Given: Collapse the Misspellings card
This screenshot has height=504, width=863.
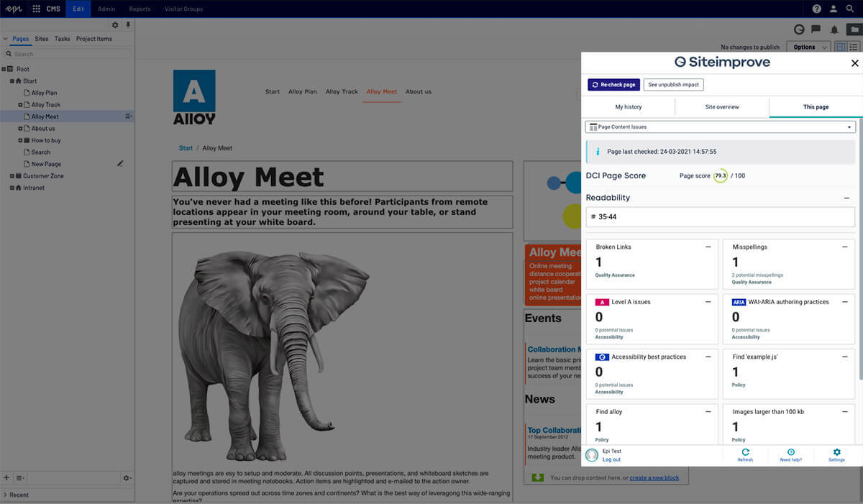Looking at the screenshot, I should point(845,247).
